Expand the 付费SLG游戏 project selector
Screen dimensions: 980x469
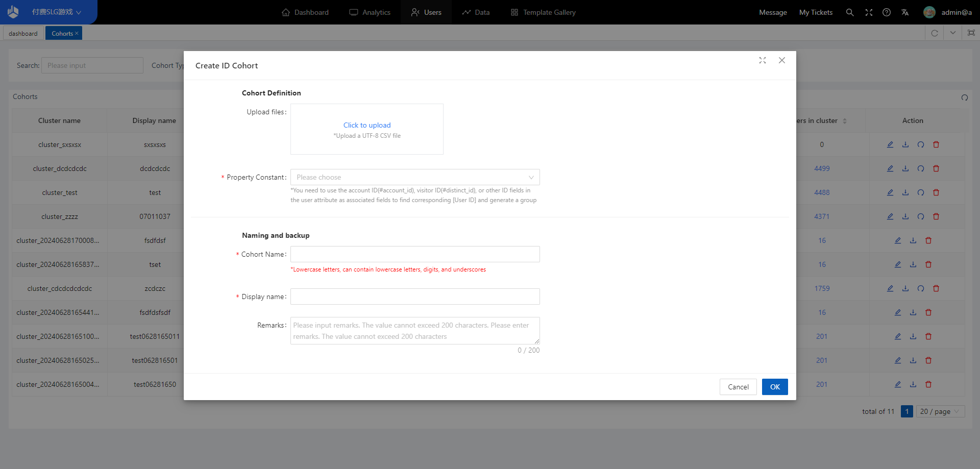pos(56,12)
